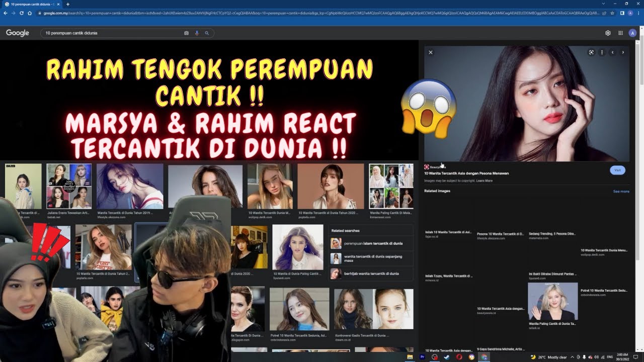
Task: Open the Learn More copyright link
Action: pos(485,180)
